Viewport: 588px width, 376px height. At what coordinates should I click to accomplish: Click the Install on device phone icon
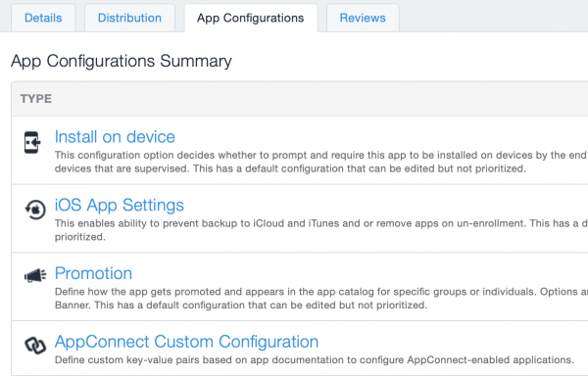point(32,142)
